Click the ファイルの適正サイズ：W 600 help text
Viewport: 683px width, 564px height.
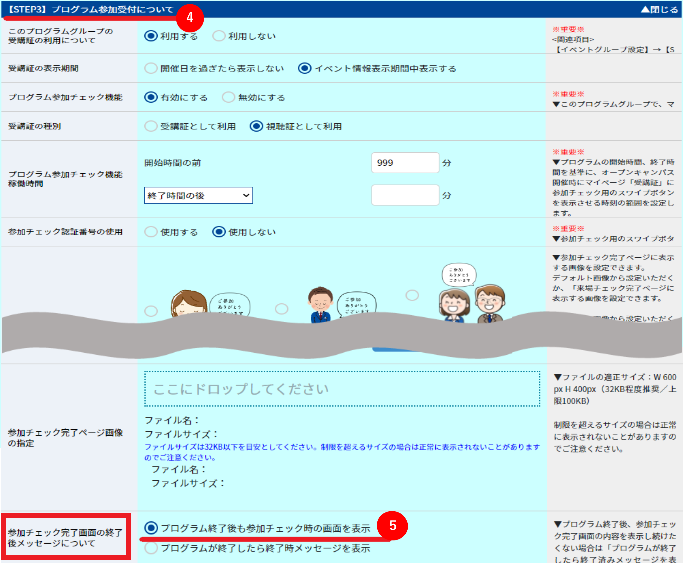pos(615,389)
